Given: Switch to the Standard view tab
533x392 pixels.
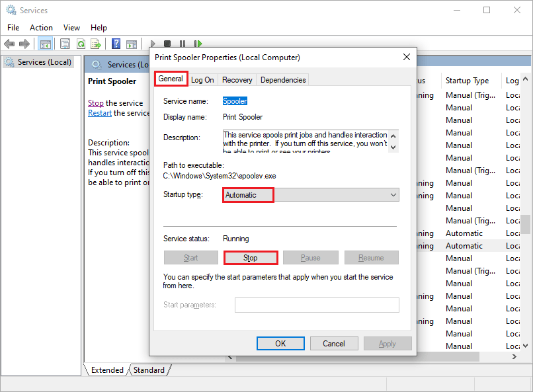Looking at the screenshot, I should click(149, 370).
